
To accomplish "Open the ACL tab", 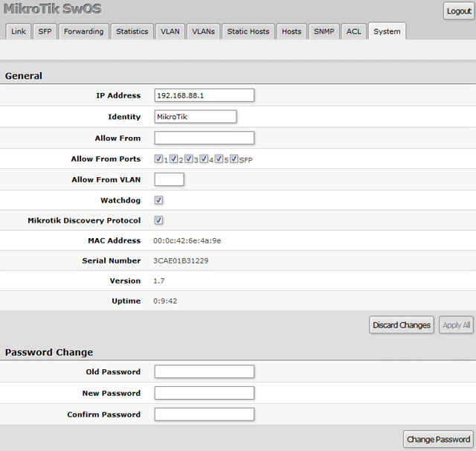I will (x=354, y=31).
